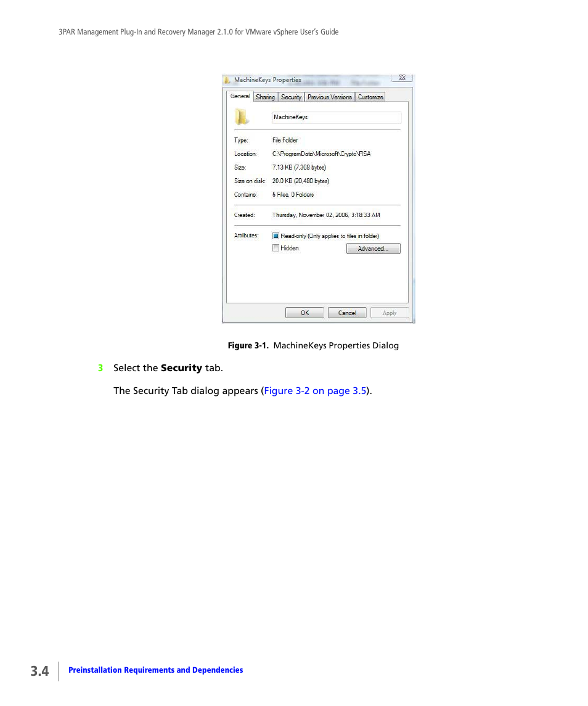
Task: Click the created date Thursday, November 02, 2006
Action: coord(326,215)
